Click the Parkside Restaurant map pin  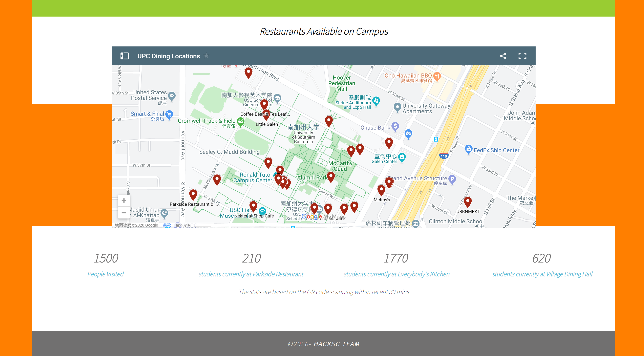(193, 194)
